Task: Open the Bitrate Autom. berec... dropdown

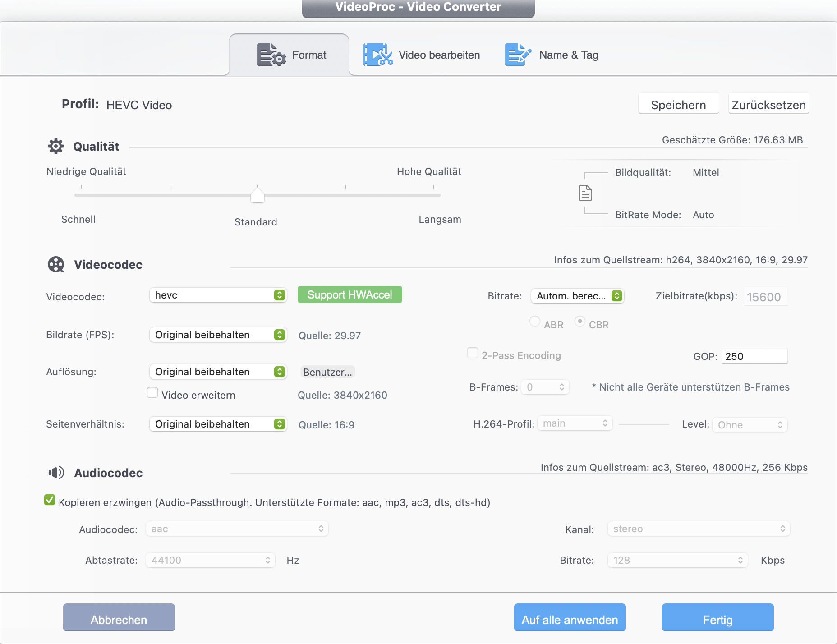Action: pyautogui.click(x=578, y=296)
